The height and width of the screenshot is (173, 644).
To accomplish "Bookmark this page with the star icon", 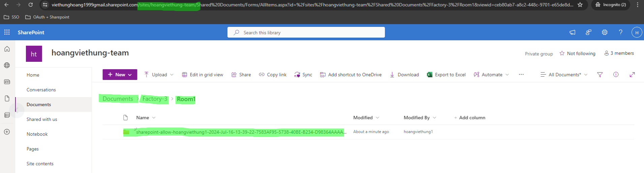I will (x=580, y=5).
